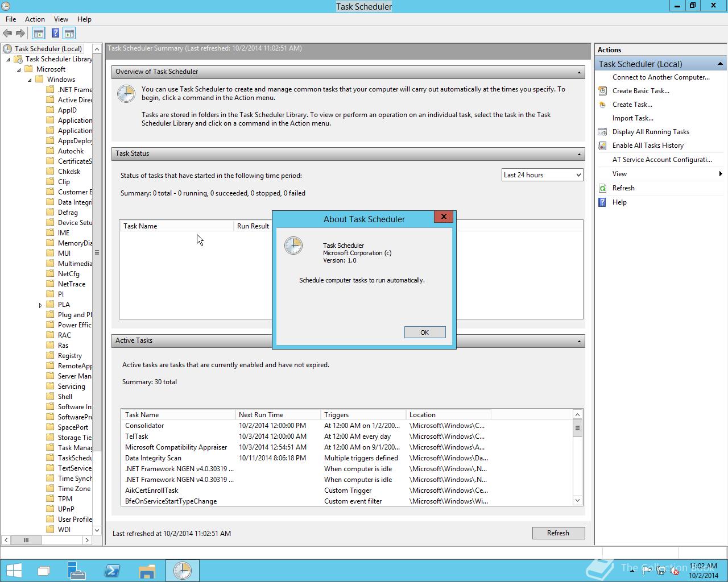The height and width of the screenshot is (582, 728).
Task: Sort by Next Run Time column header
Action: tap(278, 415)
